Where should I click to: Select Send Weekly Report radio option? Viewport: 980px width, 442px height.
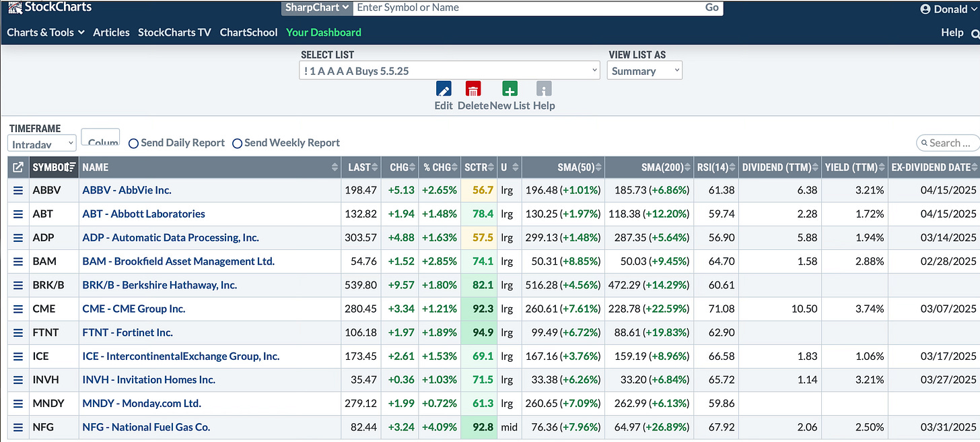click(x=237, y=143)
